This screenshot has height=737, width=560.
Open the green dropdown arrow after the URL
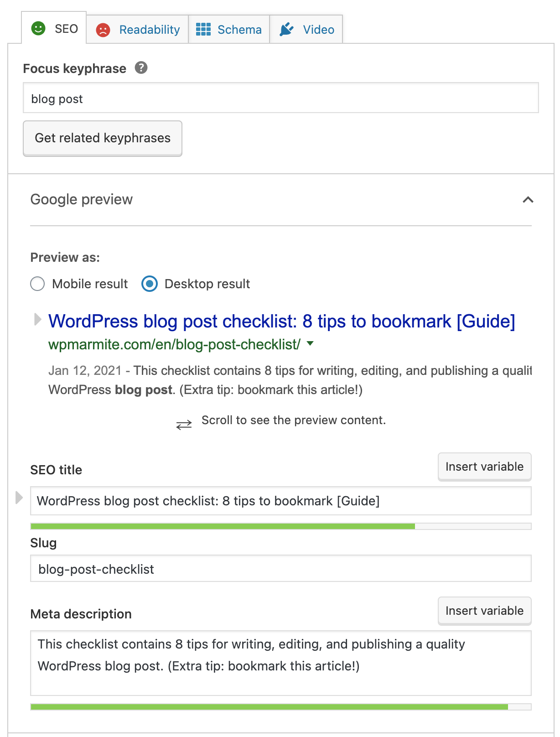tap(311, 343)
